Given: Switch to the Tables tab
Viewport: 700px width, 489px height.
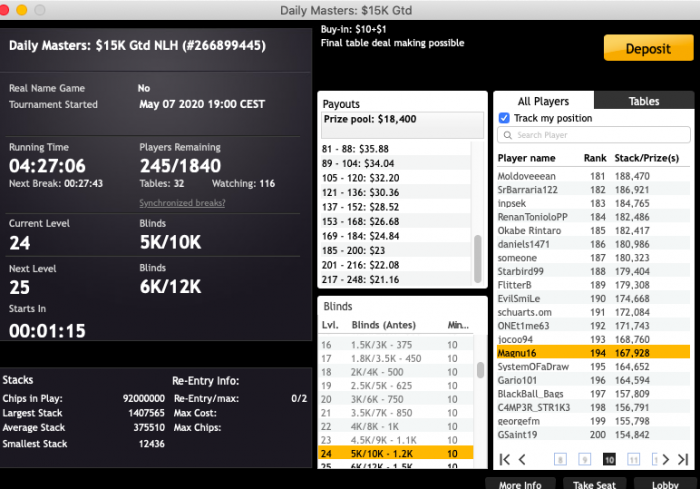Looking at the screenshot, I should 644,101.
